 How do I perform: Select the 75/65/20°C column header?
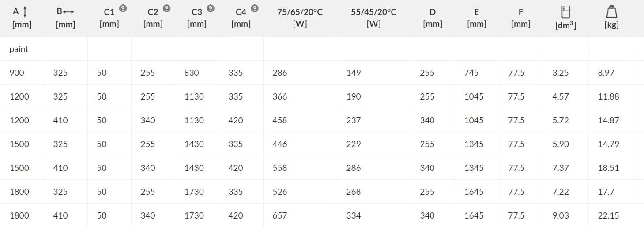300,18
